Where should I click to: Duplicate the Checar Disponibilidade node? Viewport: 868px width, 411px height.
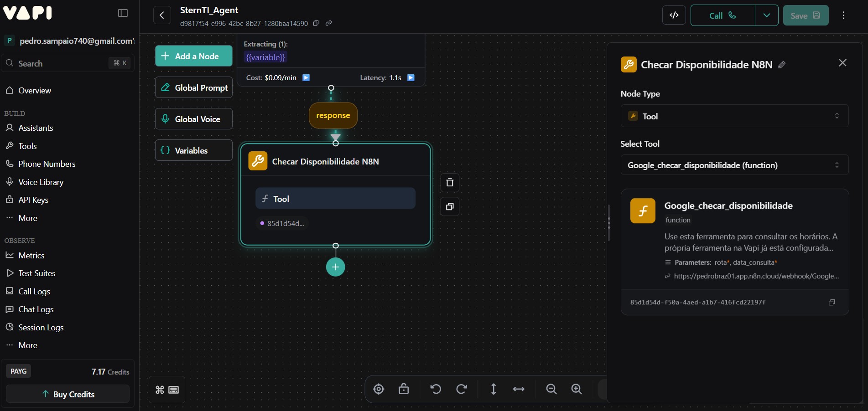coord(450,207)
